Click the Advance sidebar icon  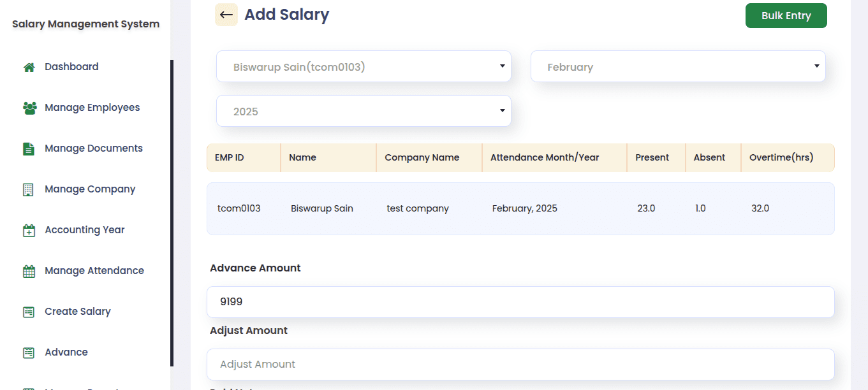pyautogui.click(x=29, y=352)
